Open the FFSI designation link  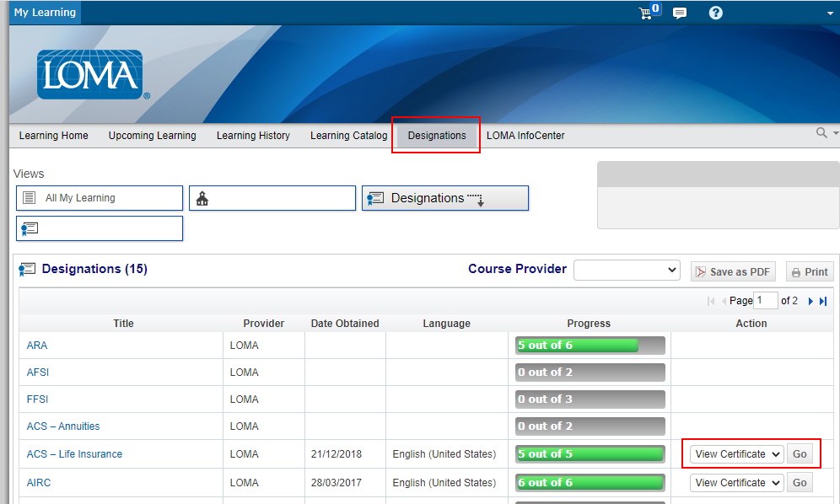(x=37, y=399)
